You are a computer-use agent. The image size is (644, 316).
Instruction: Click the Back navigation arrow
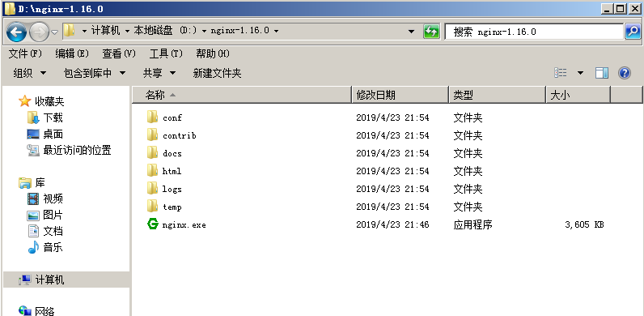coord(16,32)
